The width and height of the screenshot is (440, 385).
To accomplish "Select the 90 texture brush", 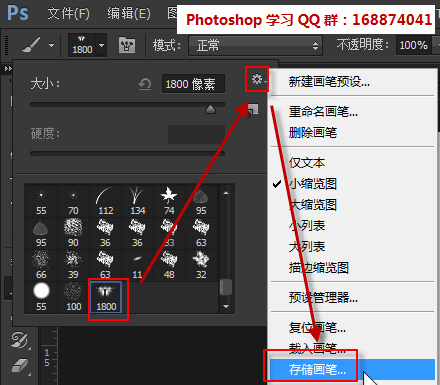I will [73, 233].
